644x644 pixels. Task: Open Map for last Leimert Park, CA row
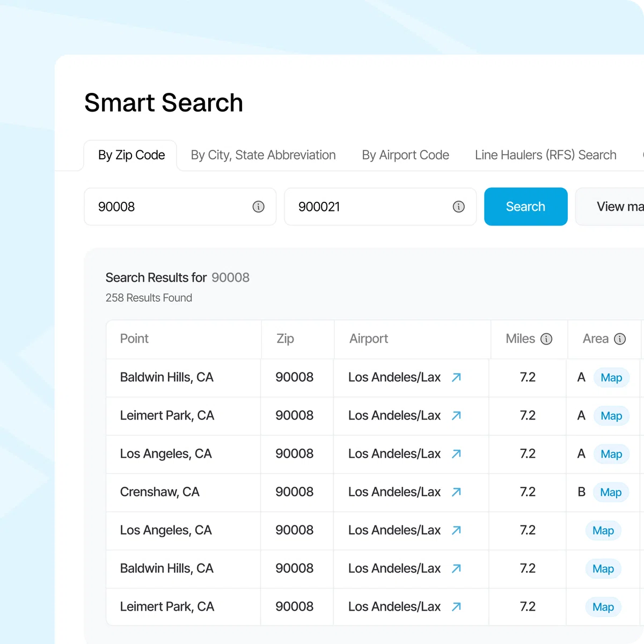click(x=603, y=607)
